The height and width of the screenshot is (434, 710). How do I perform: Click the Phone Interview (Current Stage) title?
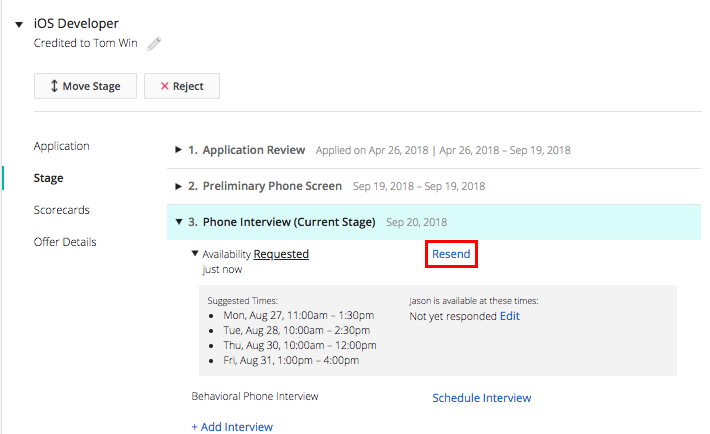click(x=289, y=222)
